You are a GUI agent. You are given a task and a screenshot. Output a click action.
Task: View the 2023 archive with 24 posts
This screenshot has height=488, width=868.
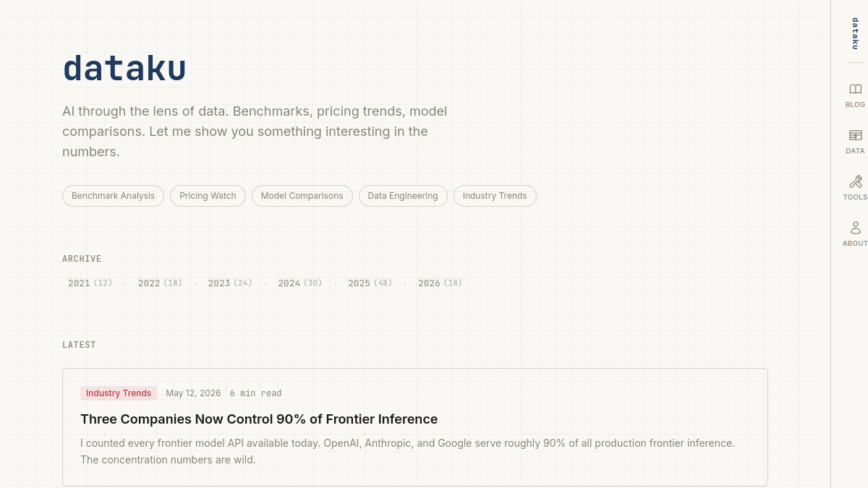coord(230,283)
